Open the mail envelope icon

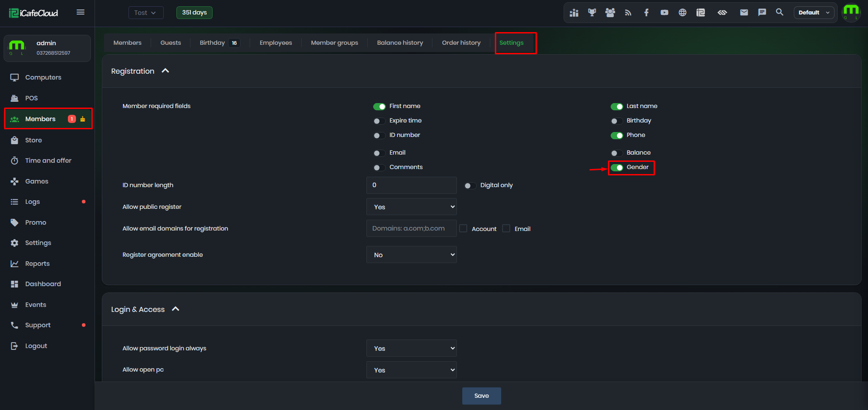pyautogui.click(x=744, y=13)
